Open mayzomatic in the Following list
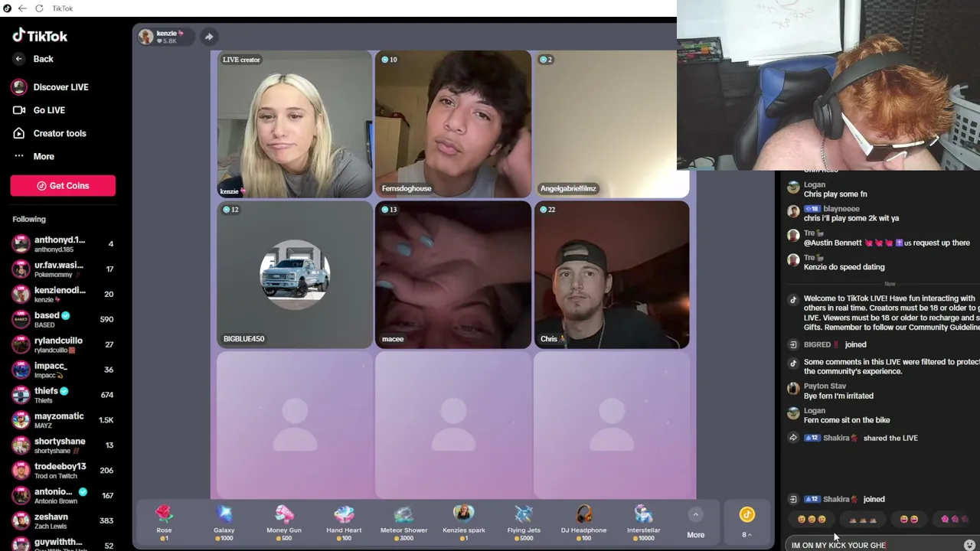Image resolution: width=980 pixels, height=551 pixels. click(63, 420)
